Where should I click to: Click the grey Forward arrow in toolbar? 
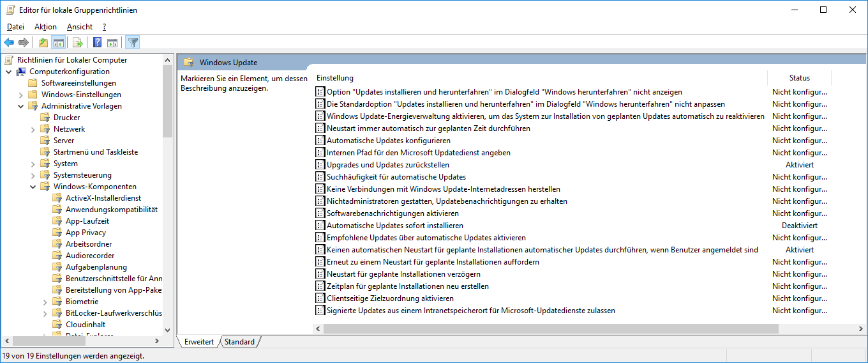(24, 43)
